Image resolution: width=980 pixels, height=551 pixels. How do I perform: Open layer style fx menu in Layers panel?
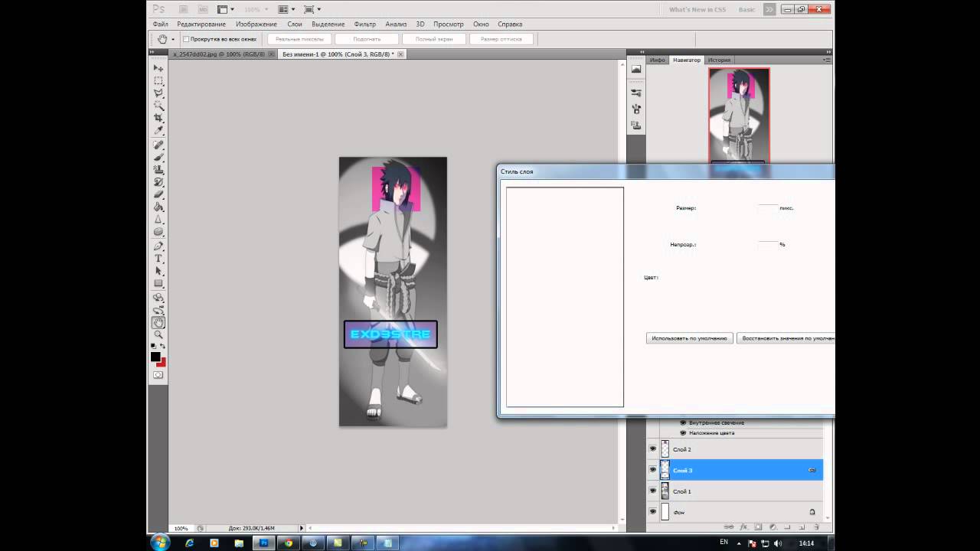pos(743,527)
